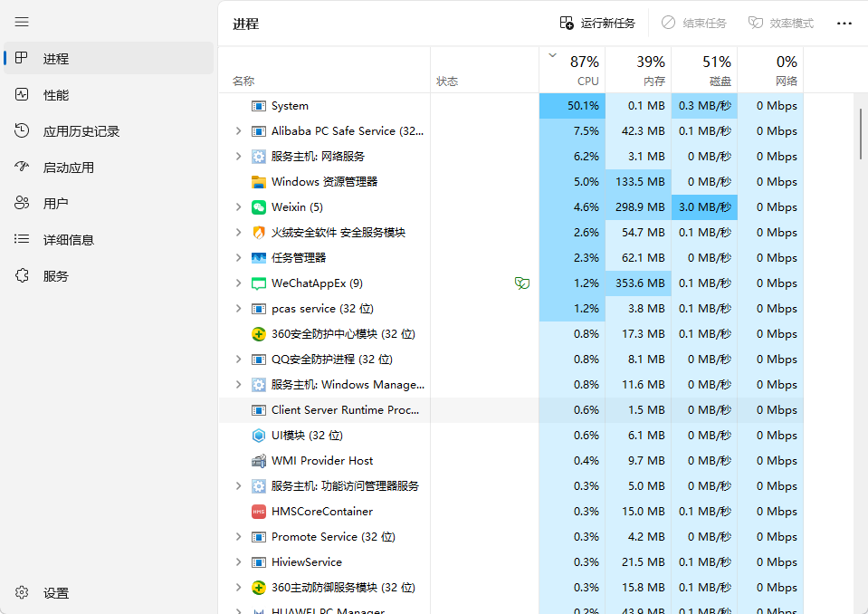
Task: Click 服务主机: 网络服务 gear icon
Action: pos(259,157)
